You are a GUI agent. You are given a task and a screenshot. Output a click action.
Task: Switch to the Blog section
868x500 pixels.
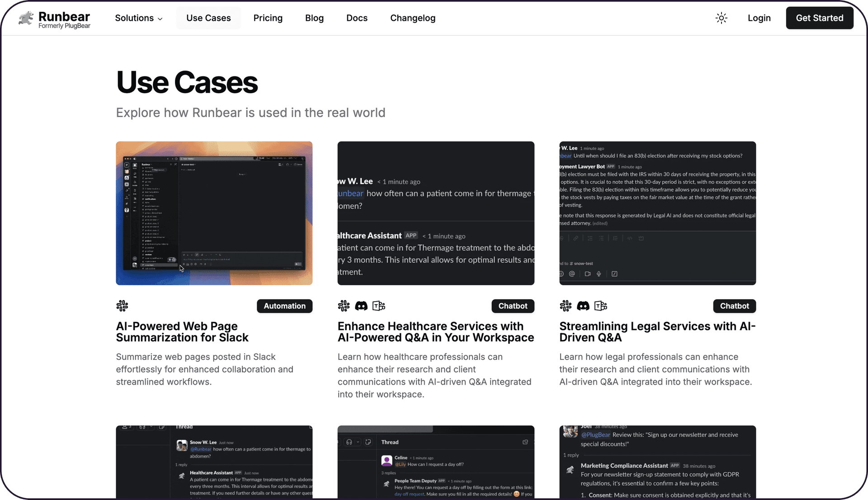click(314, 18)
